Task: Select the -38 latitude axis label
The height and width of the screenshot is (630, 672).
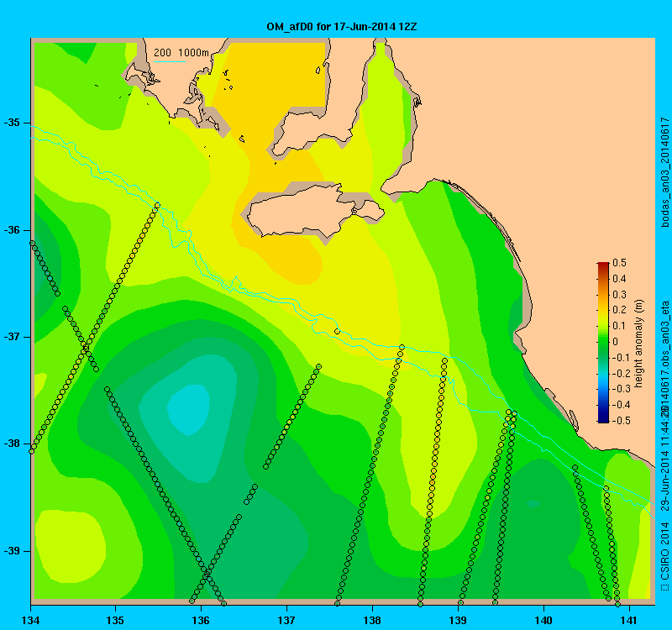Action: pos(12,444)
